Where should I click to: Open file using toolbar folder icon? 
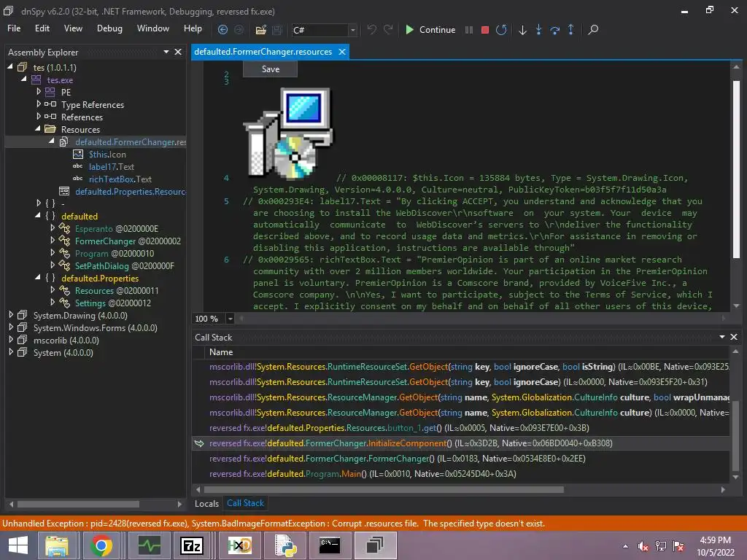(x=260, y=29)
